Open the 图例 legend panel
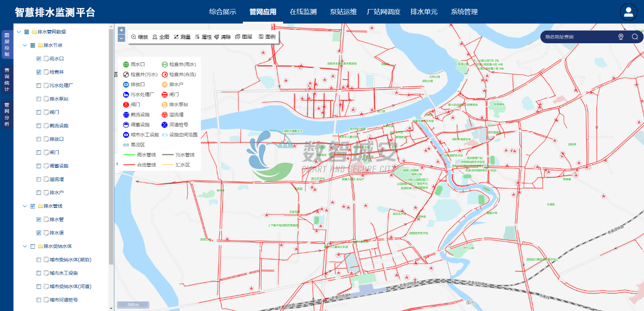 (267, 37)
